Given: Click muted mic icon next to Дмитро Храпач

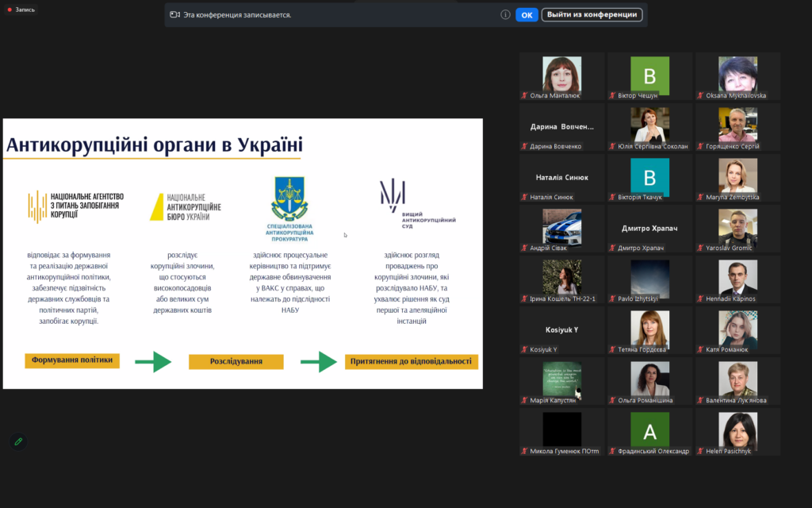Looking at the screenshot, I should pyautogui.click(x=612, y=248).
